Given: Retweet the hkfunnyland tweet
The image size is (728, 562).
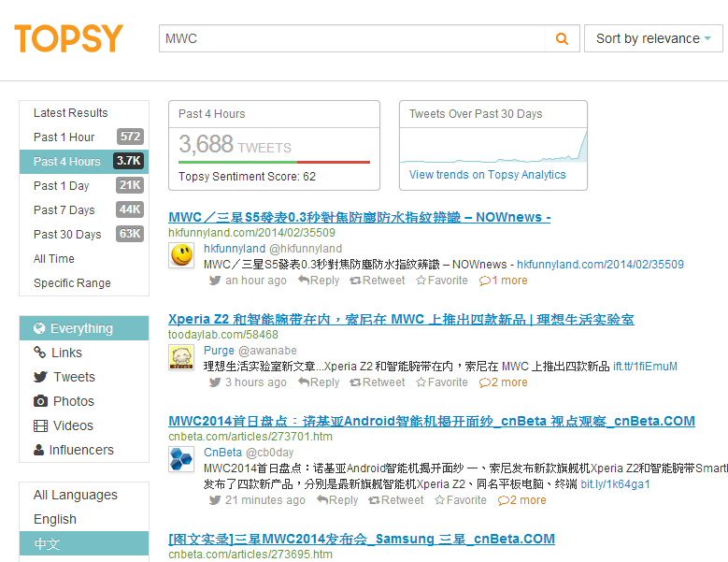Looking at the screenshot, I should coord(377,281).
